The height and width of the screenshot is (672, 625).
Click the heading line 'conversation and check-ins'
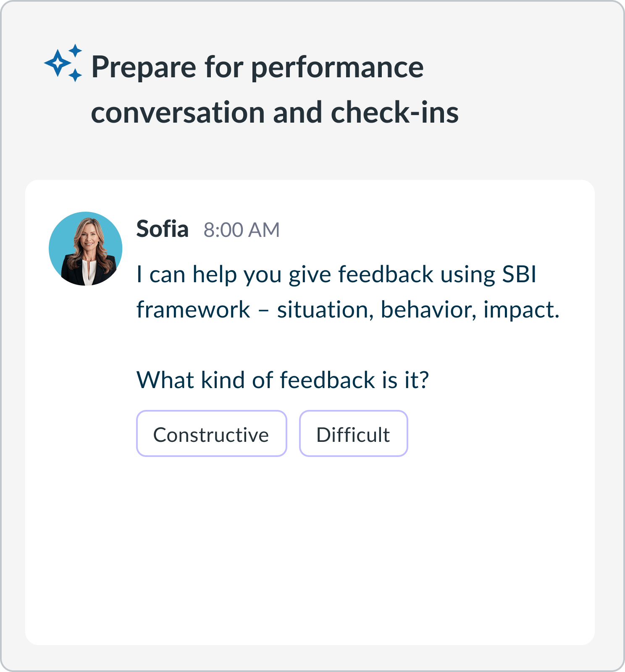tap(275, 113)
